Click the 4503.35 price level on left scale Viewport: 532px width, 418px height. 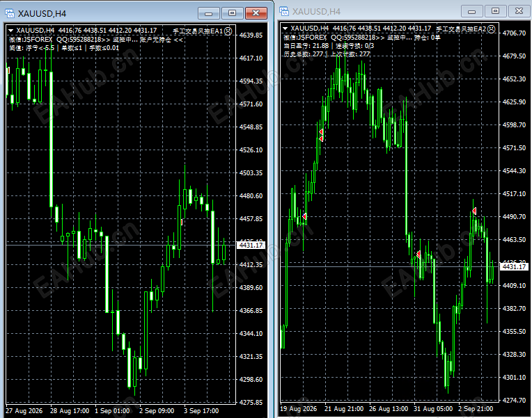click(x=251, y=173)
